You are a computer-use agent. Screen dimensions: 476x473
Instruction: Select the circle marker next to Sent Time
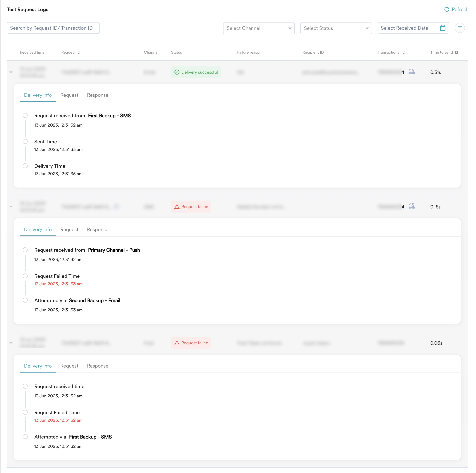coord(25,141)
